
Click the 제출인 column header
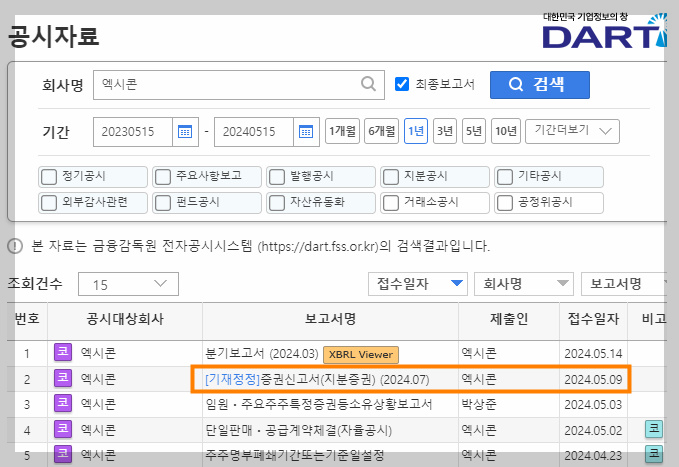coord(509,319)
